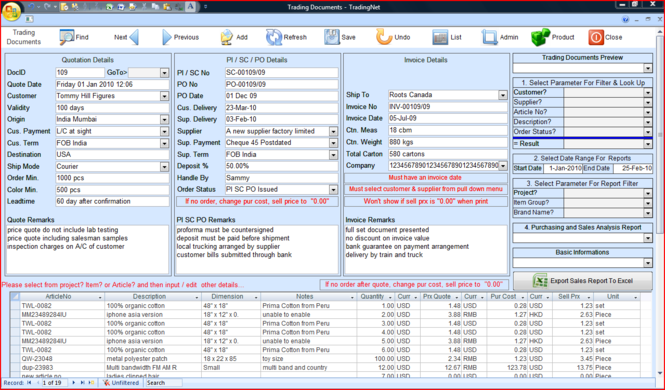This screenshot has height=390, width=665.
Task: Create new blank record in navigator
Action: [91, 382]
